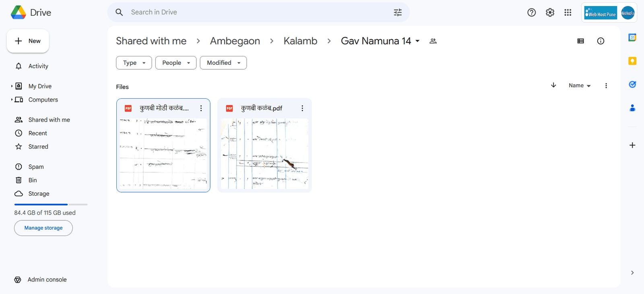Go to Kalamb breadcrumb
Image resolution: width=644 pixels, height=294 pixels.
300,41
